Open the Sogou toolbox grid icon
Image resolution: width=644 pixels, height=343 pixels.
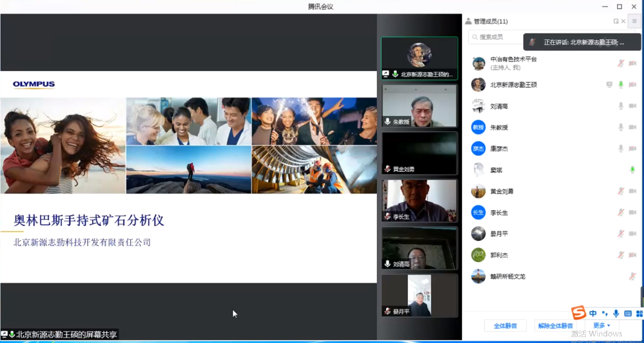(640, 314)
